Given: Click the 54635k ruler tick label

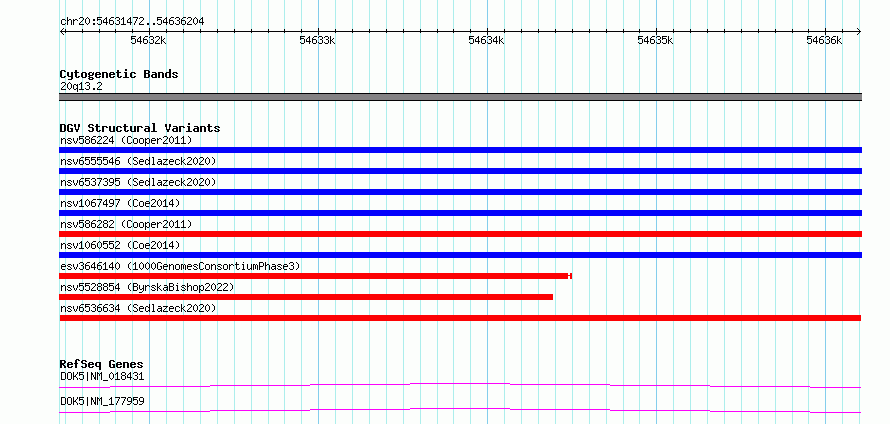Looking at the screenshot, I should pyautogui.click(x=656, y=40).
